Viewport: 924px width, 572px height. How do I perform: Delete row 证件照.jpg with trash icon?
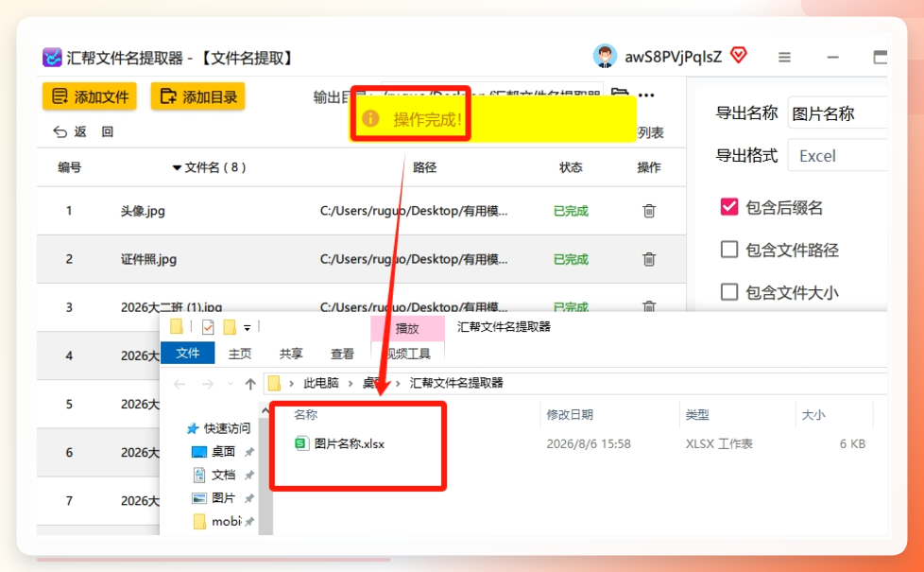649,259
